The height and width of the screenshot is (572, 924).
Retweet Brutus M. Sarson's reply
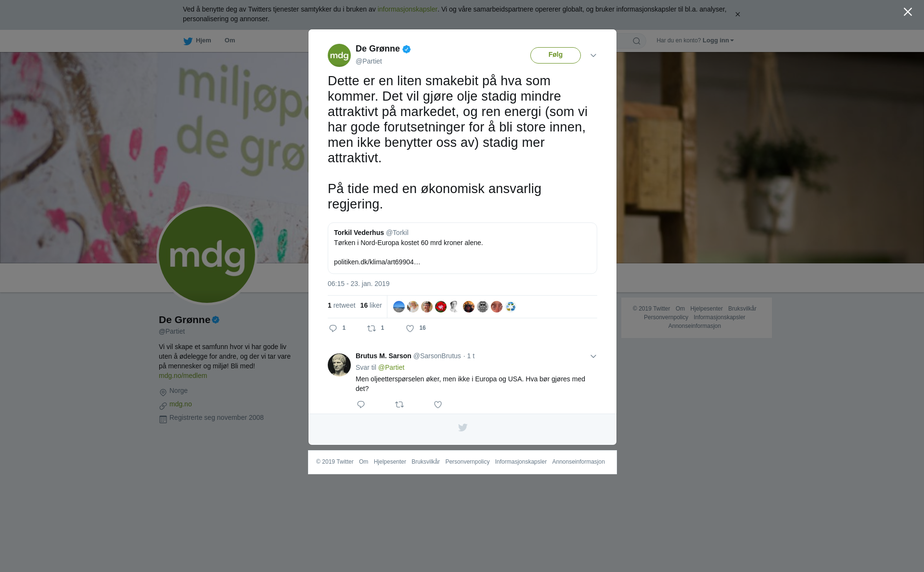[399, 404]
